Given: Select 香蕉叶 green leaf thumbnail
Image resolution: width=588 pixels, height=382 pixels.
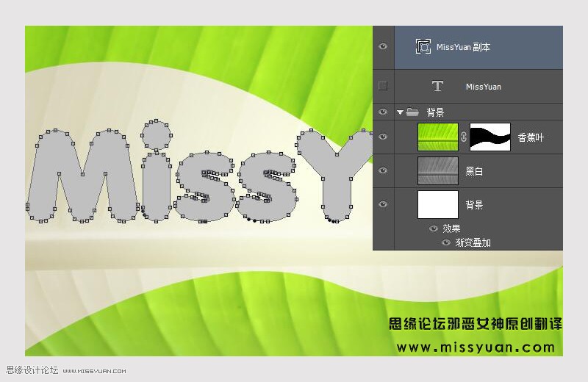Looking at the screenshot, I should [x=438, y=137].
